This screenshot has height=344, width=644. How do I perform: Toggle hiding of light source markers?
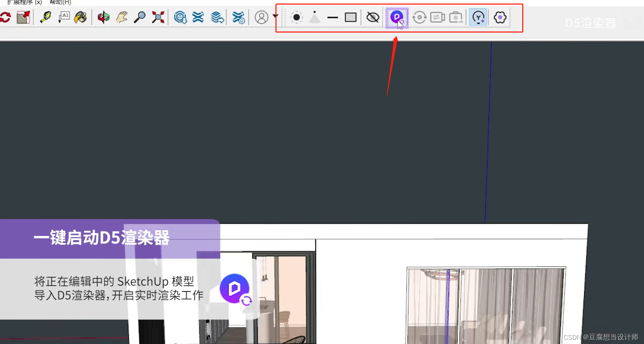coord(372,17)
